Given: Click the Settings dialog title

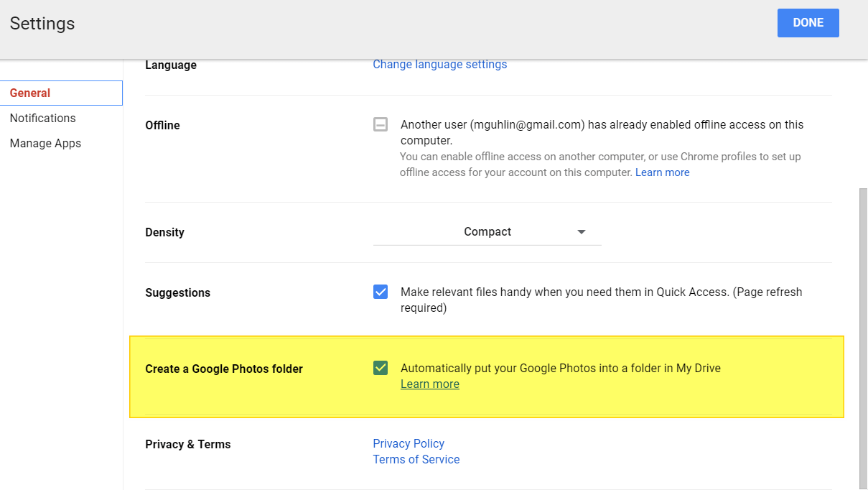Looking at the screenshot, I should point(42,24).
